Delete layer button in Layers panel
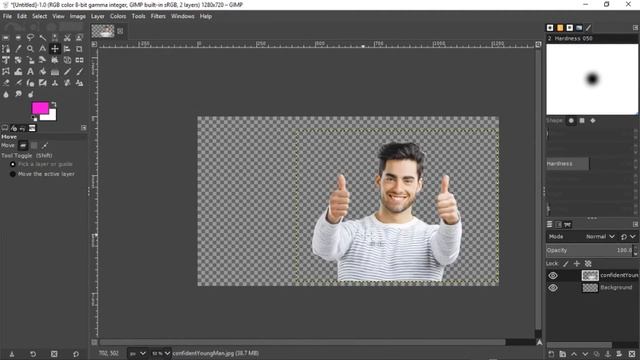This screenshot has width=640, height=360. (632, 354)
